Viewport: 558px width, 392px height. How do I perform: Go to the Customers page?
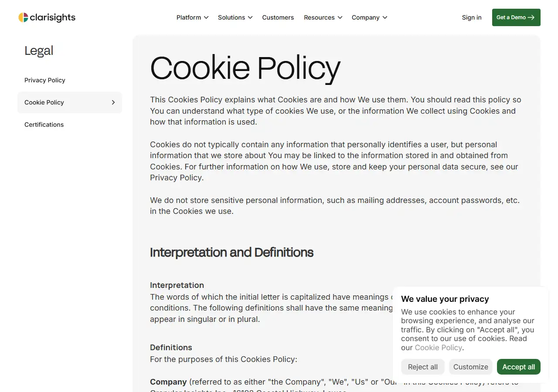(278, 17)
